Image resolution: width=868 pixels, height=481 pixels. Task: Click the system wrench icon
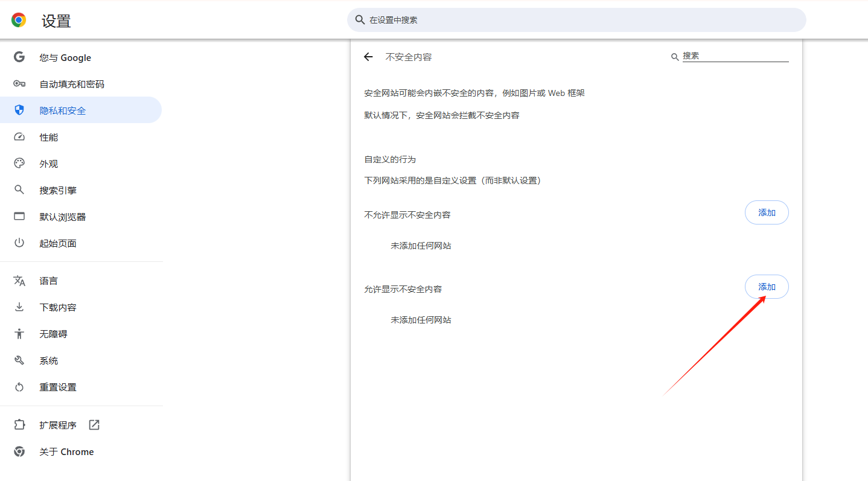[x=19, y=360]
